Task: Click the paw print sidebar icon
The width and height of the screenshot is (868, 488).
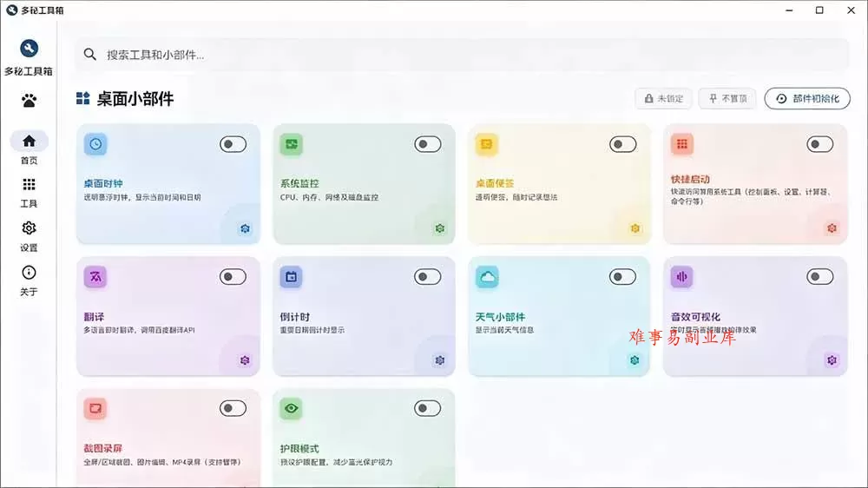Action: (29, 101)
